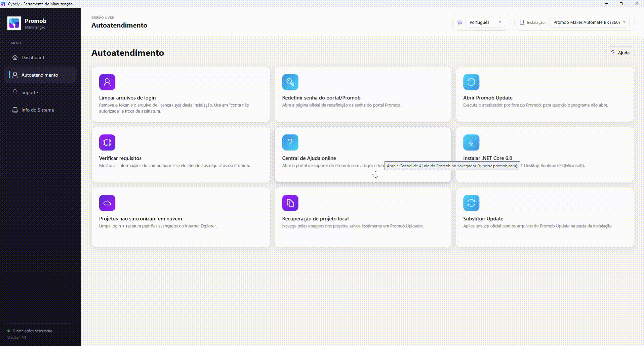The width and height of the screenshot is (644, 346).
Task: Click the Info do Sistema chip icon
Action: 15,110
